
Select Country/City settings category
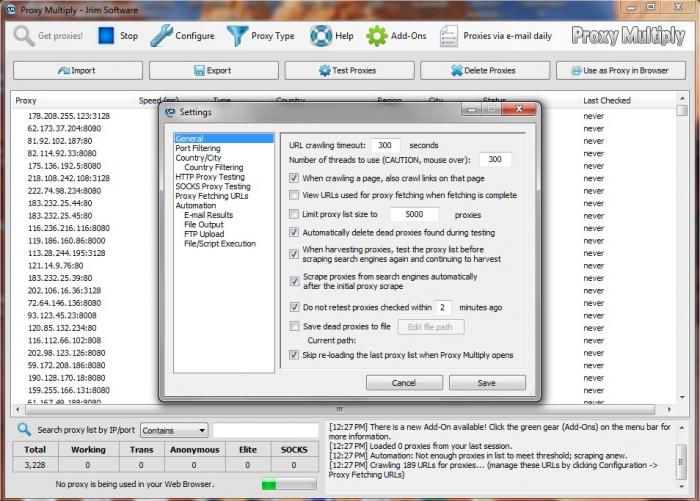click(198, 158)
